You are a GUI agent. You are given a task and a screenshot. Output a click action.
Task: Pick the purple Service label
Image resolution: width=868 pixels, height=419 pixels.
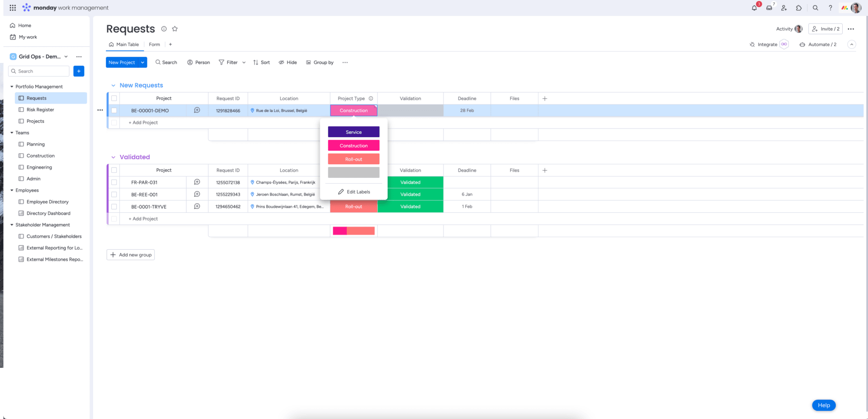click(x=354, y=132)
